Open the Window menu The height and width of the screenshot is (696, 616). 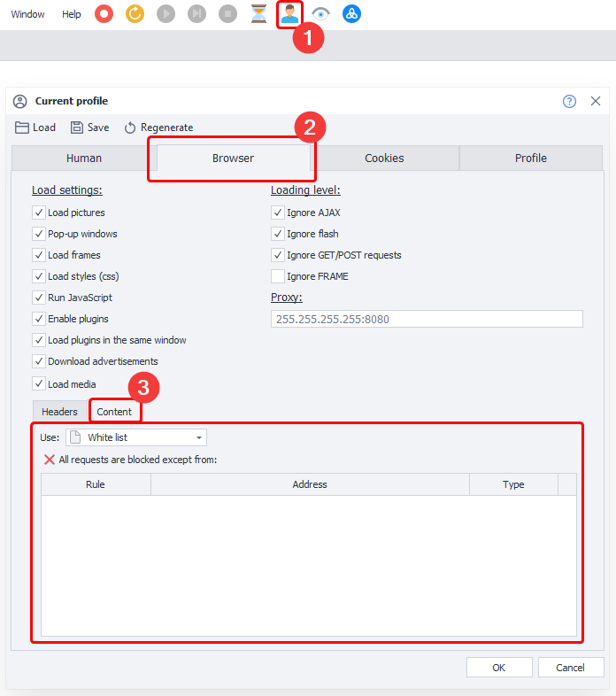pyautogui.click(x=27, y=14)
